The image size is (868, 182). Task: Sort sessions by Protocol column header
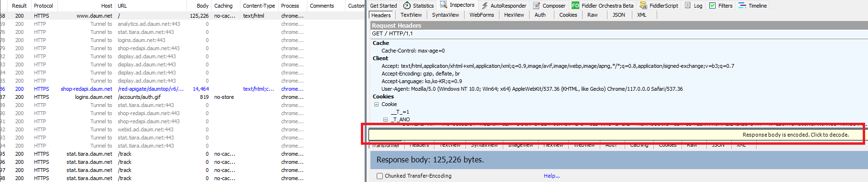[x=43, y=6]
